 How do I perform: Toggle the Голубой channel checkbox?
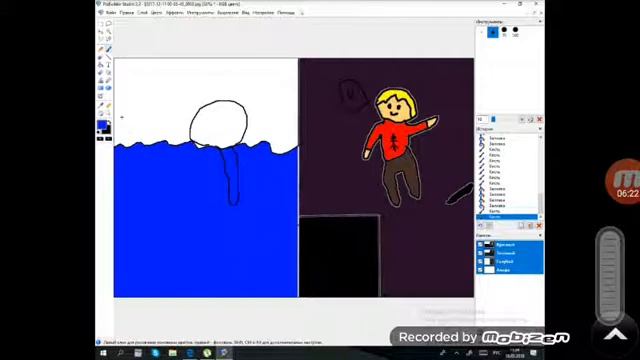point(480,262)
